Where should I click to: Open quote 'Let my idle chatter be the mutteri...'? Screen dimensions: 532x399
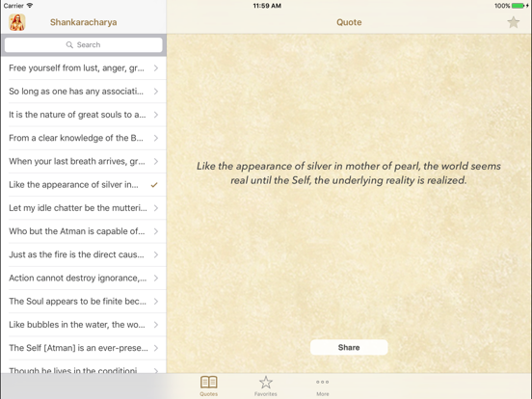point(84,208)
